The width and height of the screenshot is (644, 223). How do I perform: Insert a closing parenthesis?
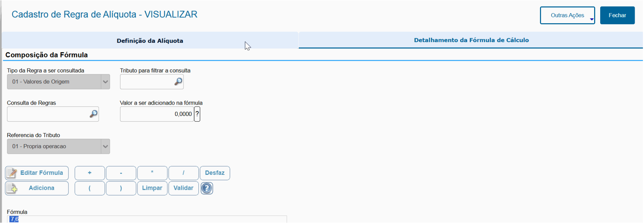(x=121, y=188)
